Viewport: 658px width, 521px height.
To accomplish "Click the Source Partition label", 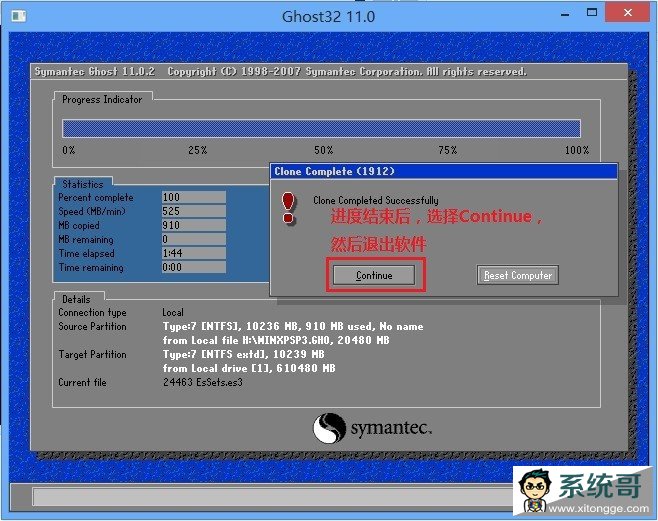I will (92, 326).
